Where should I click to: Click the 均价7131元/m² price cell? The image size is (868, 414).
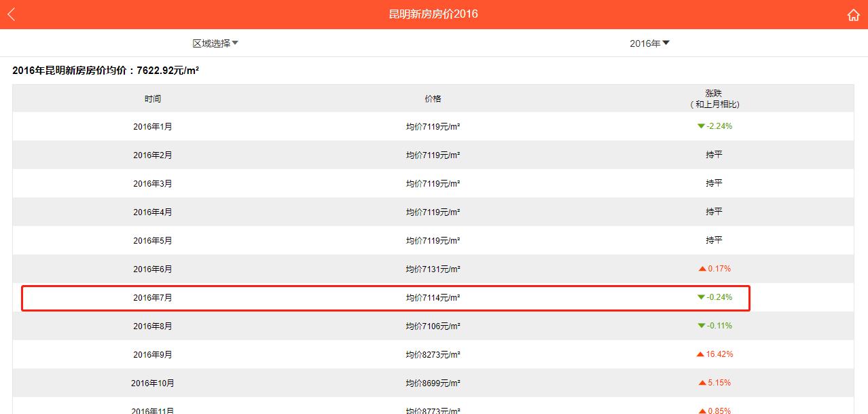click(x=433, y=269)
